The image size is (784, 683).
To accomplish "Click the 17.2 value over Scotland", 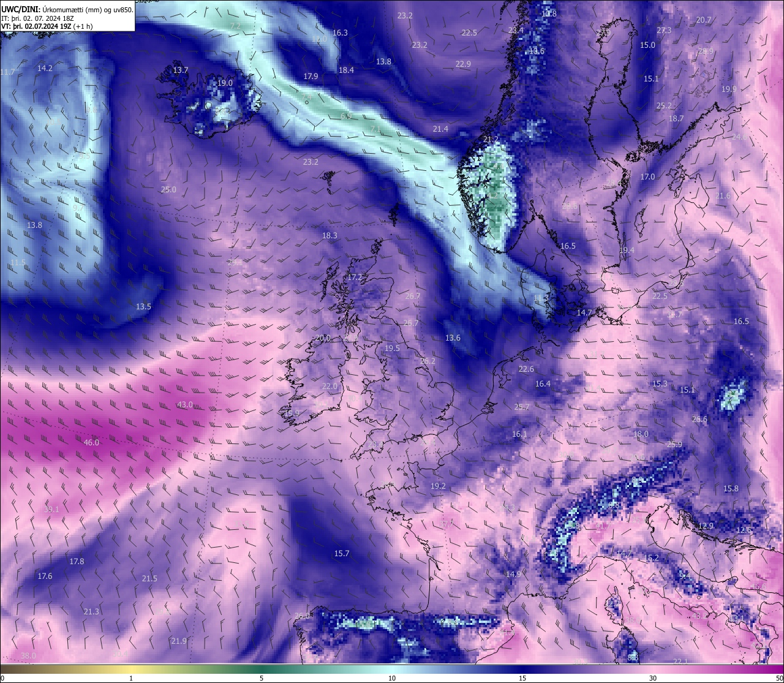I will pyautogui.click(x=355, y=277).
